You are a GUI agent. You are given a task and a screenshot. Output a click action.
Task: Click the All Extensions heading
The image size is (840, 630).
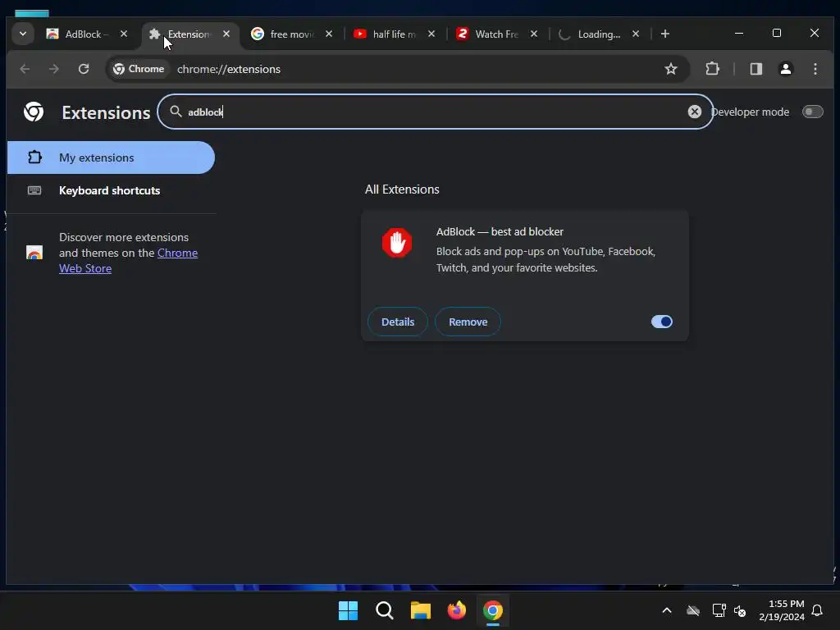pos(402,189)
